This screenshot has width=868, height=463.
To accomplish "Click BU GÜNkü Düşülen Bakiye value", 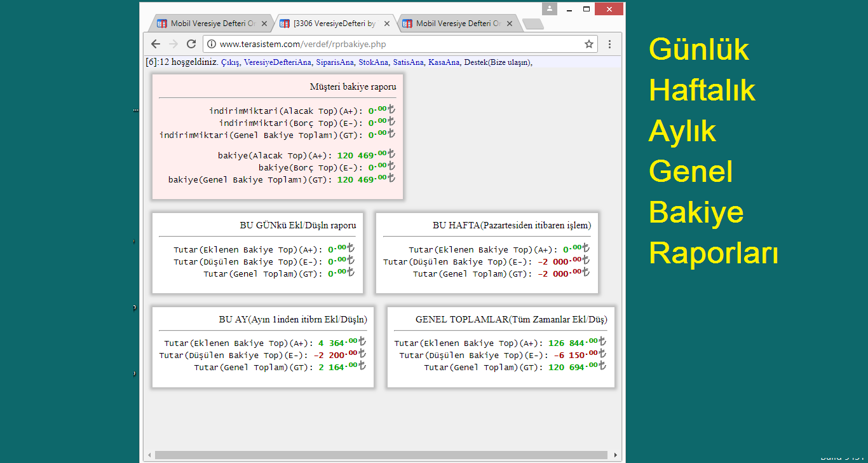I will 341,261.
